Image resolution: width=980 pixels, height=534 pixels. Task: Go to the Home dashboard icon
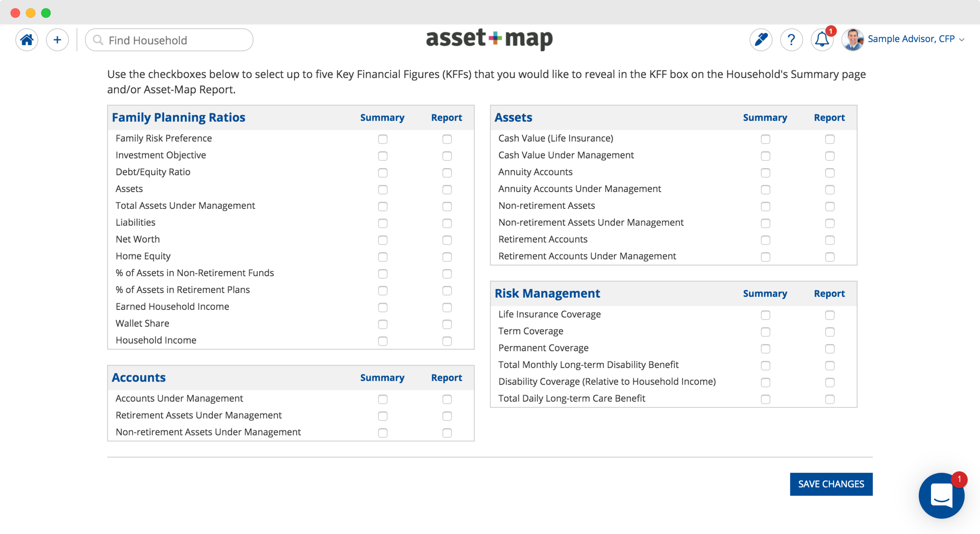(27, 40)
